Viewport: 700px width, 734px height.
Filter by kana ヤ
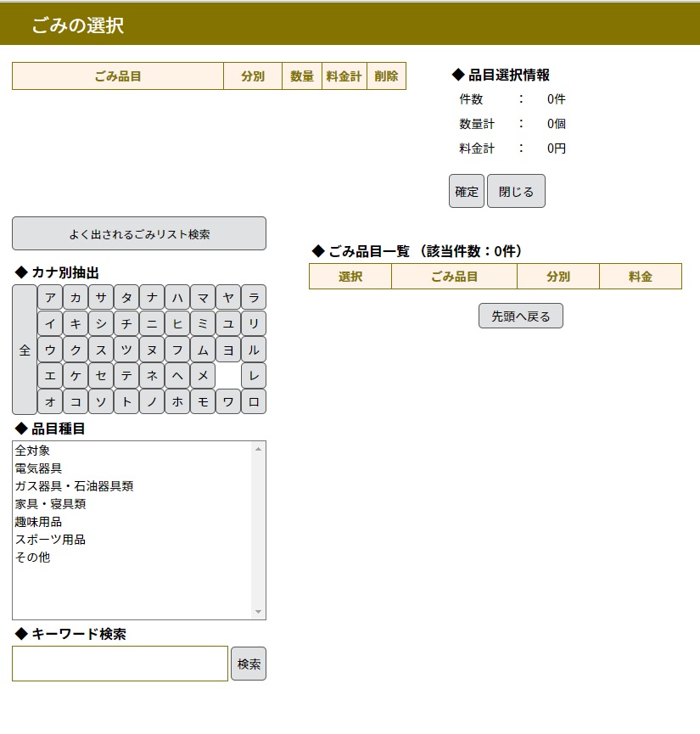228,297
